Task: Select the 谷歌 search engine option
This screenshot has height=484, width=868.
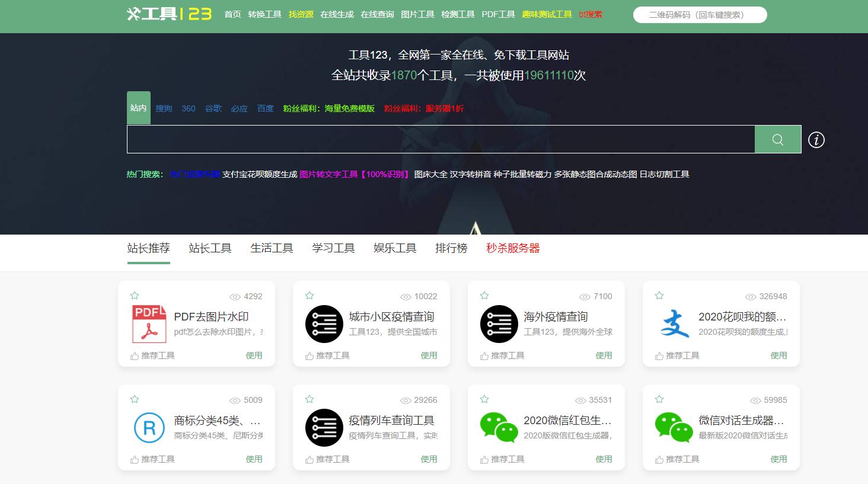Action: (x=213, y=108)
